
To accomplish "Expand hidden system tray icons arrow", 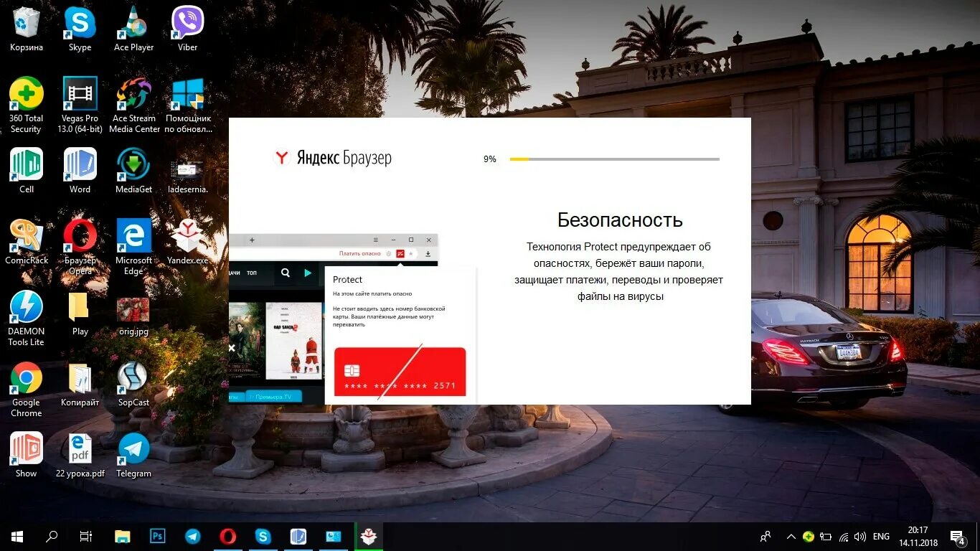I will point(791,536).
